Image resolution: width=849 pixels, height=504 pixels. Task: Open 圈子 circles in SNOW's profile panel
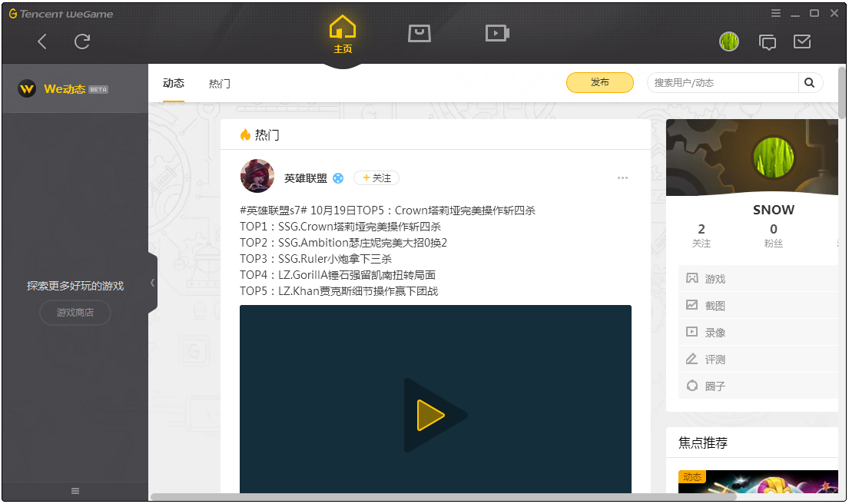click(715, 386)
